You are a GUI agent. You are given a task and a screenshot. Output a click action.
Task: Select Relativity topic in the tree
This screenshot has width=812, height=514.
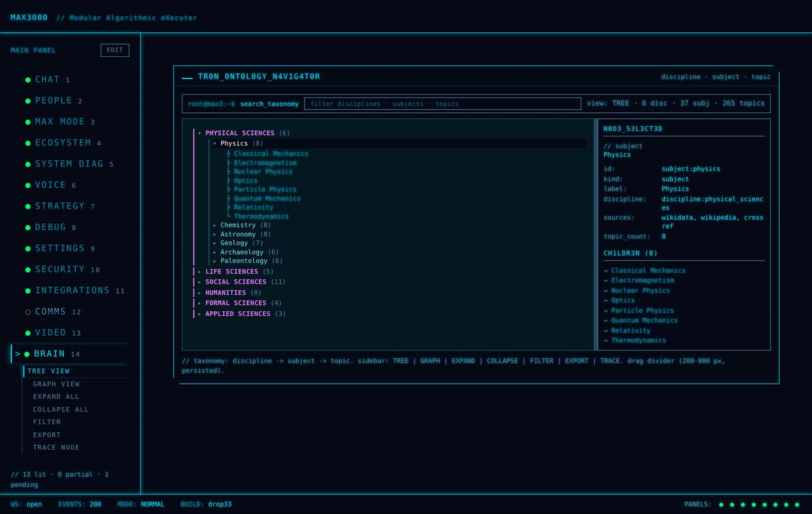[x=253, y=208]
